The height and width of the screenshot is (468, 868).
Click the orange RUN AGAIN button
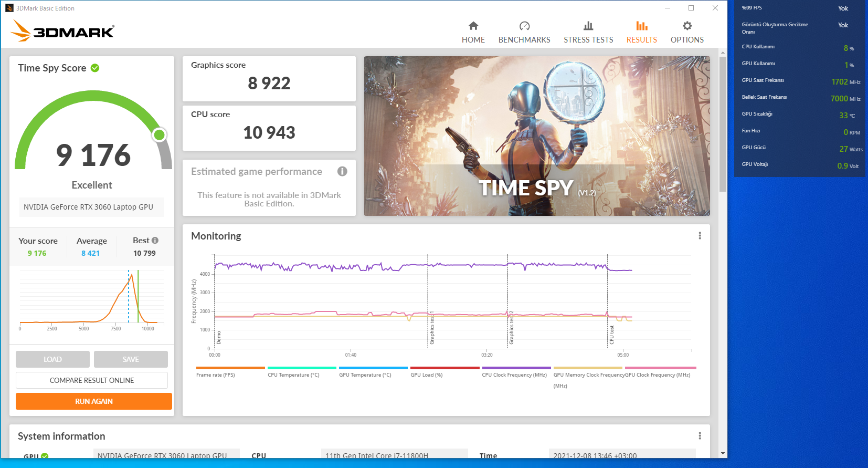[x=94, y=401]
